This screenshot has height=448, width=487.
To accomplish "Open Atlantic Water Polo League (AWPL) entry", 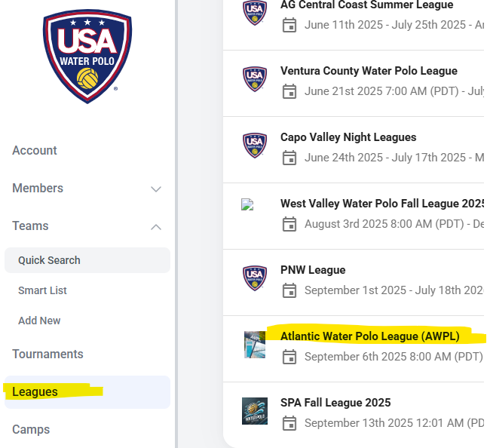I will 369,336.
